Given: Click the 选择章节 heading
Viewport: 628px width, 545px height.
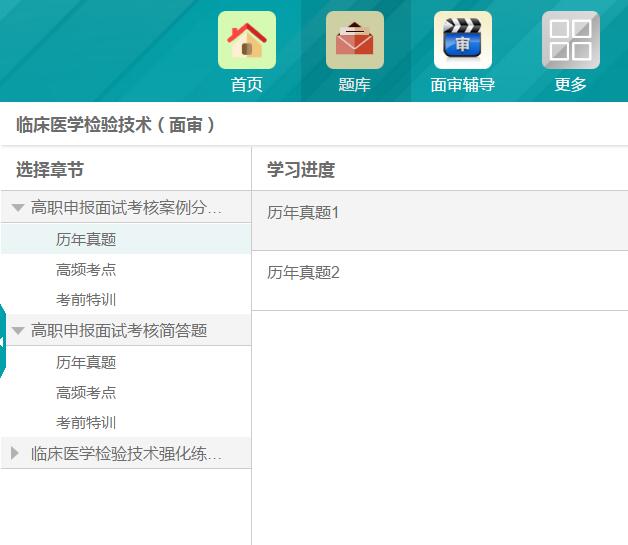Looking at the screenshot, I should [x=50, y=169].
